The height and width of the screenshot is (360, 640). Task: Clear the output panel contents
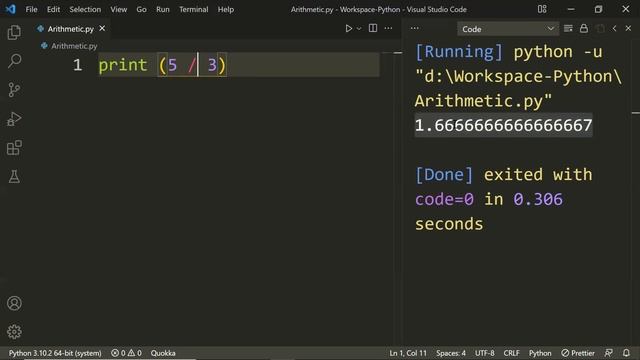point(568,28)
